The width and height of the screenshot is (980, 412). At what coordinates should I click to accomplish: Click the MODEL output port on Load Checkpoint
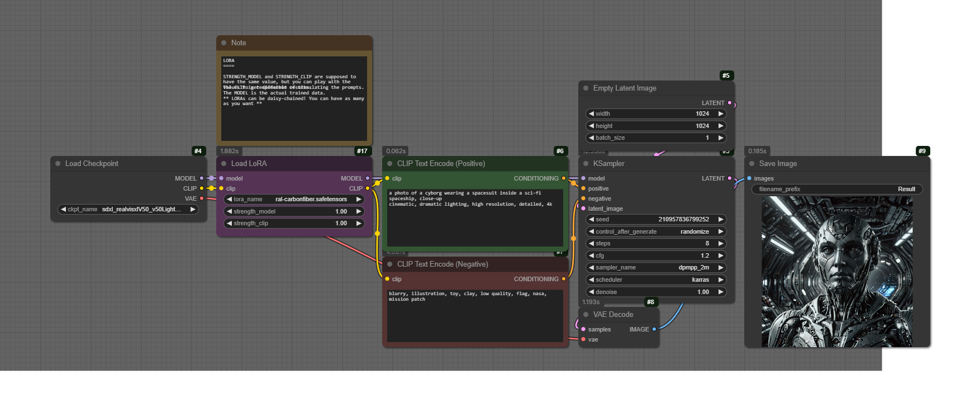point(202,178)
